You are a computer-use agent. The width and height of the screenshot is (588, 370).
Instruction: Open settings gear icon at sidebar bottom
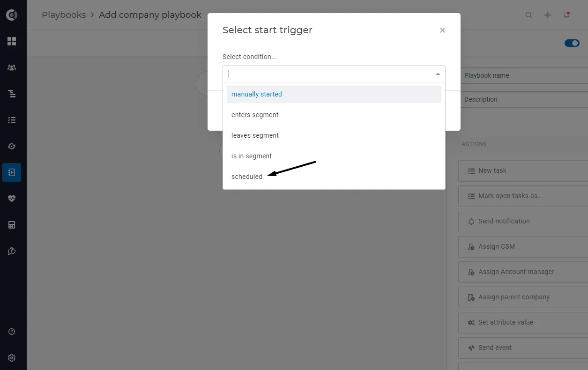coord(12,358)
